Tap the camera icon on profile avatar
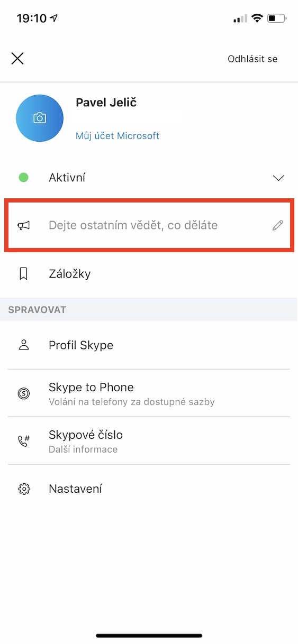298x644 pixels. [40, 118]
